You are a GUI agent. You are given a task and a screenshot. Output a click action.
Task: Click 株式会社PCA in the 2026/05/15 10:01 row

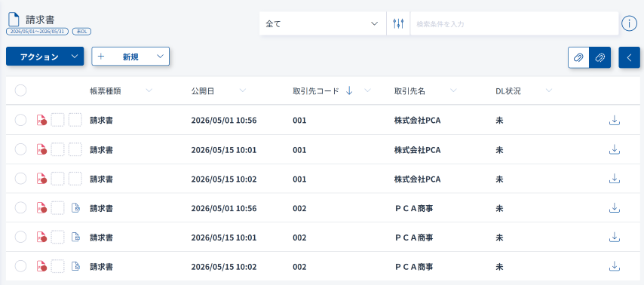coord(417,150)
